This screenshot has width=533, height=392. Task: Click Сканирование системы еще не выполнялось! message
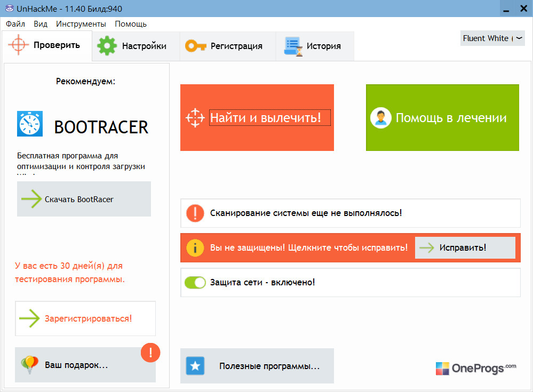tap(306, 213)
